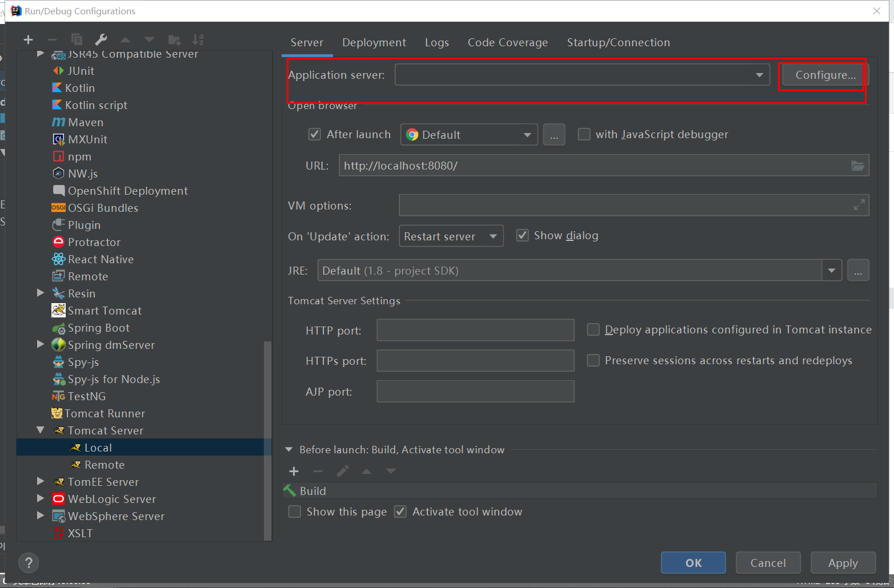This screenshot has width=894, height=588.
Task: Click the JRE ellipsis browse button
Action: click(x=858, y=271)
